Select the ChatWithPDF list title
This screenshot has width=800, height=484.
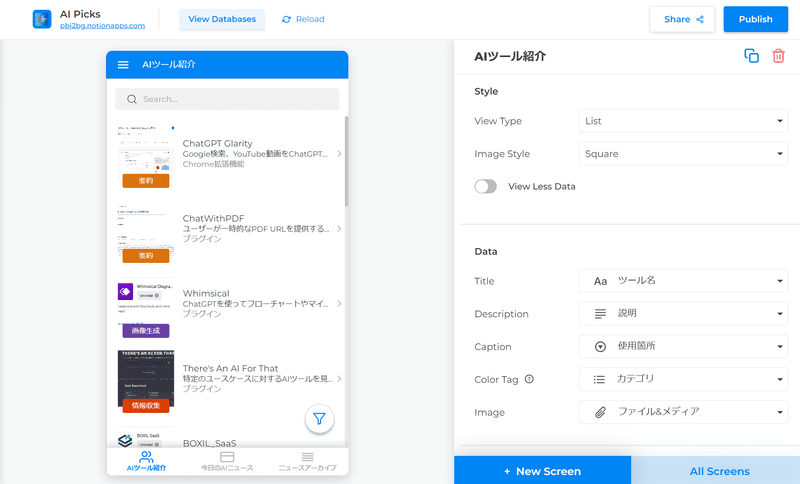click(213, 218)
